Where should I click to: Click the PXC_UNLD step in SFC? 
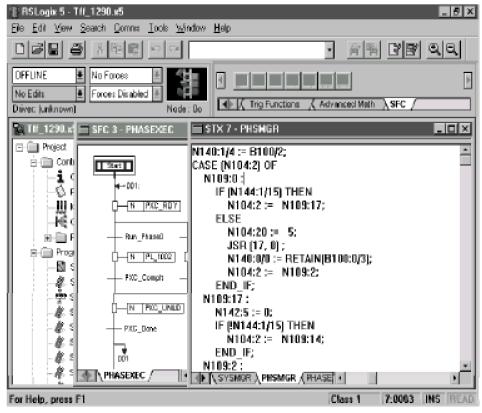pos(155,308)
